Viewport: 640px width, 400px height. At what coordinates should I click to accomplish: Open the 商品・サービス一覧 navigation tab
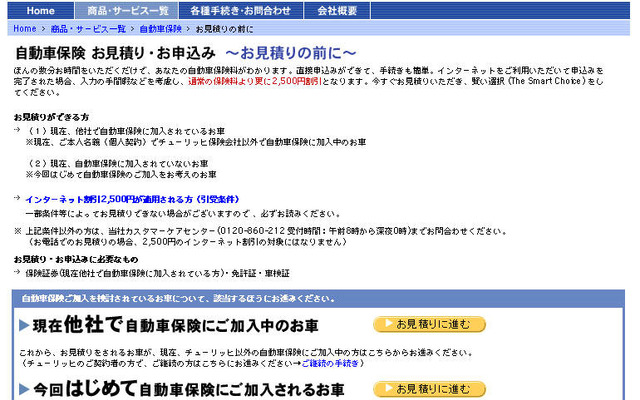coord(127,11)
